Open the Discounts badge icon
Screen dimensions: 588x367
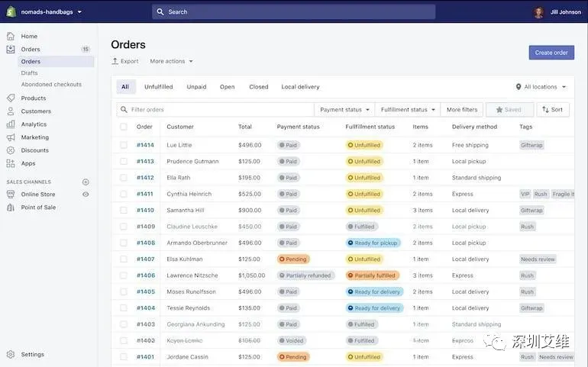click(x=11, y=150)
